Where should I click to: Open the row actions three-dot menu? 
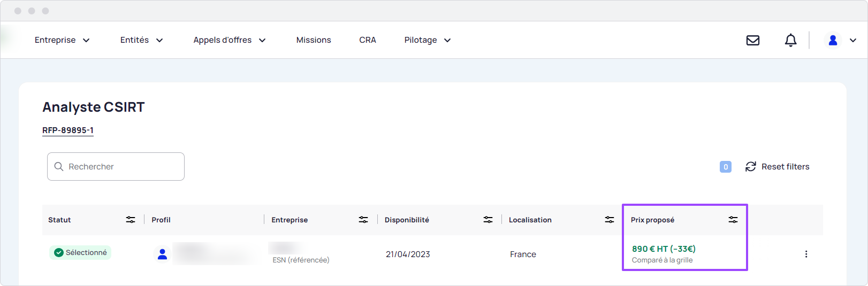(x=806, y=254)
